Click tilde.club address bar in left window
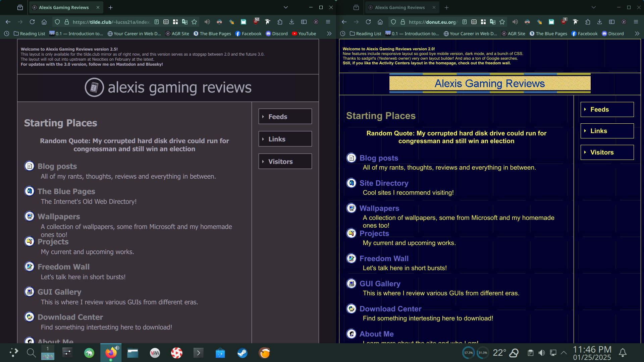644x362 pixels. point(111,22)
